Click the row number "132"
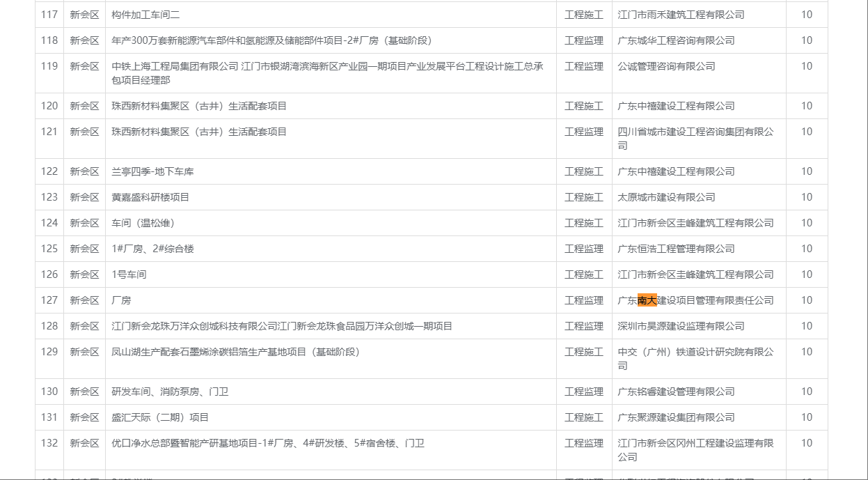 click(x=49, y=443)
